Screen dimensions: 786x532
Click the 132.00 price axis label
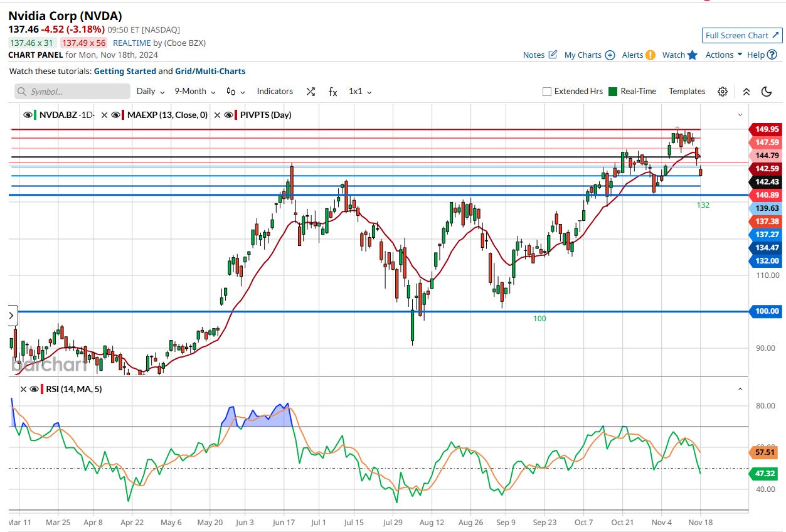pos(765,261)
